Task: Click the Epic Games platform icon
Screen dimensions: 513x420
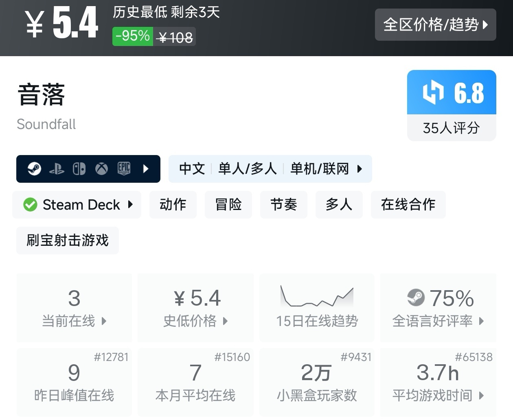Action: click(124, 168)
